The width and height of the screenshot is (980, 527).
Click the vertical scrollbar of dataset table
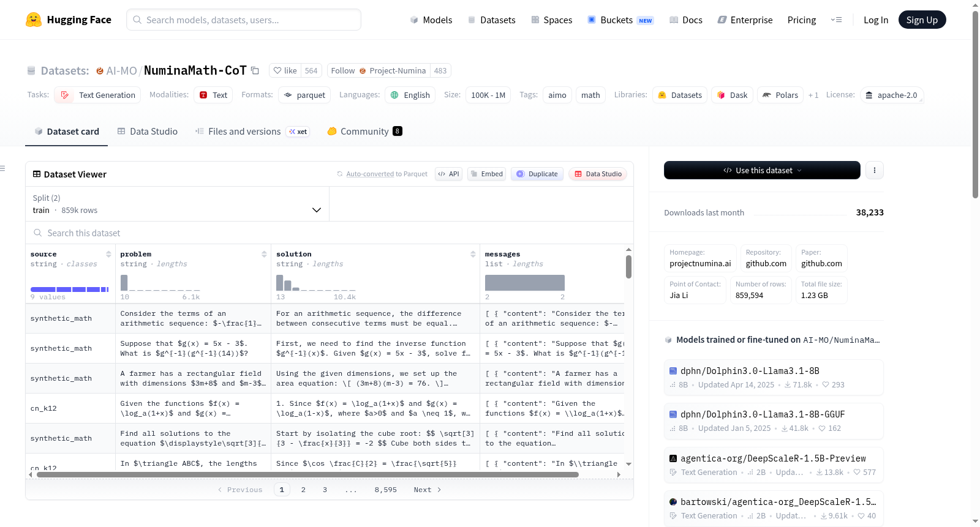tap(628, 267)
